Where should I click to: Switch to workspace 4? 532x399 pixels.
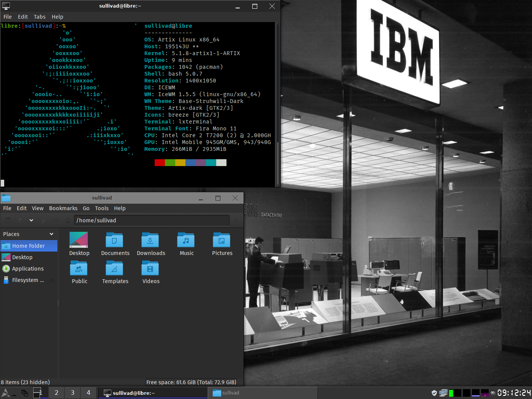coord(89,393)
